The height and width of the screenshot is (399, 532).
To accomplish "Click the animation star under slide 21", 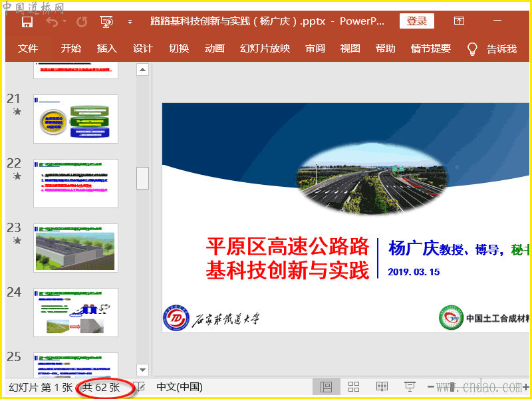I will (x=17, y=111).
